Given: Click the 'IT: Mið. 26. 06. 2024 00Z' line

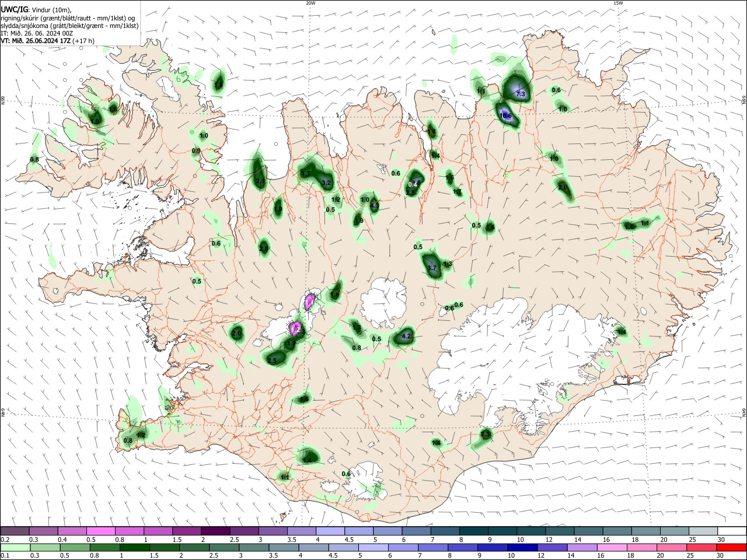Looking at the screenshot, I should click(37, 33).
